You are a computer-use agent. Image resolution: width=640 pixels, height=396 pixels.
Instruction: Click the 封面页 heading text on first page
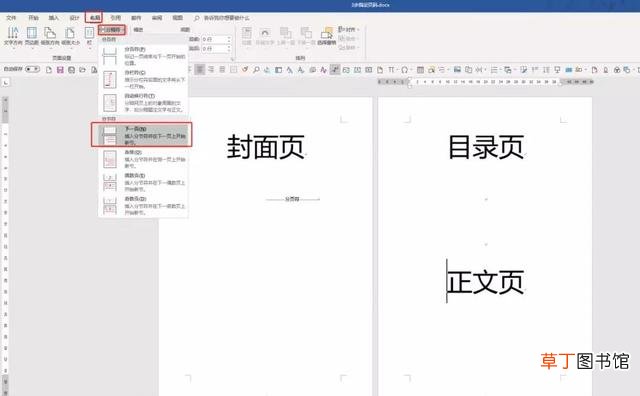pos(266,147)
